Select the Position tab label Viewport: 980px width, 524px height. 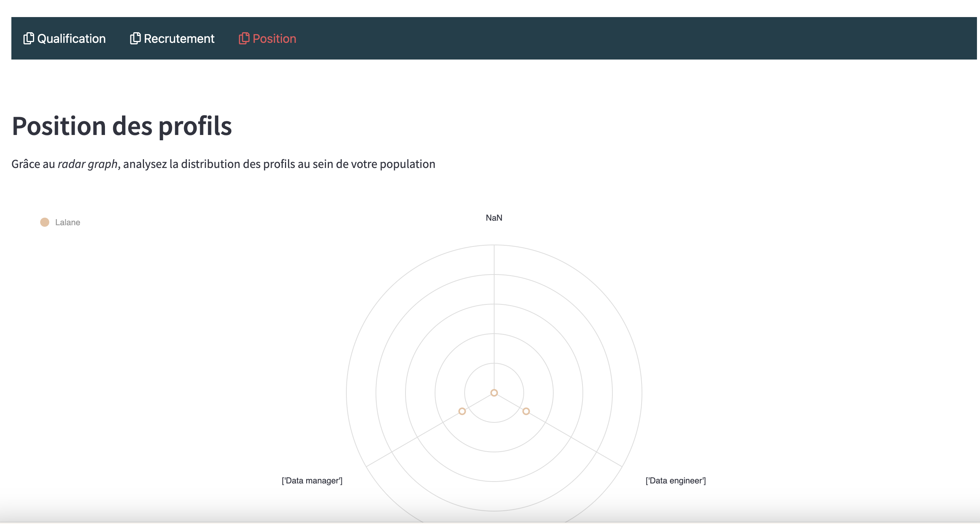274,38
